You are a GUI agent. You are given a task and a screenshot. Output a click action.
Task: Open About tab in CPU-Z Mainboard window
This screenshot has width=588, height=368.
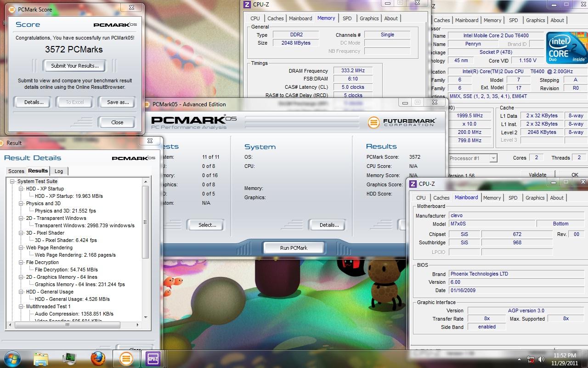tap(557, 198)
